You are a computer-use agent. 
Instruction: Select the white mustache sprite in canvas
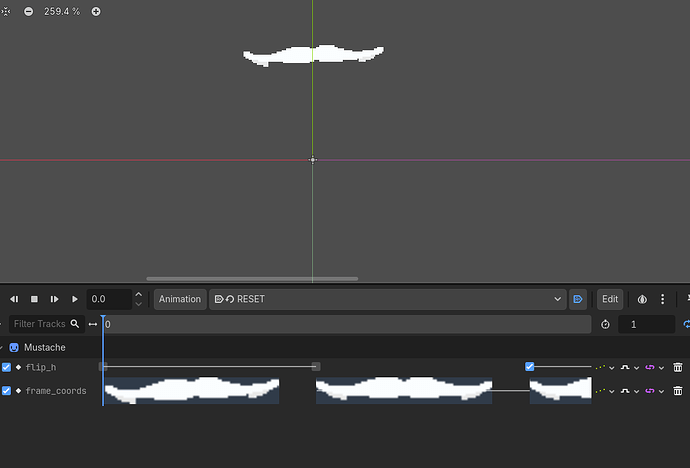click(313, 55)
